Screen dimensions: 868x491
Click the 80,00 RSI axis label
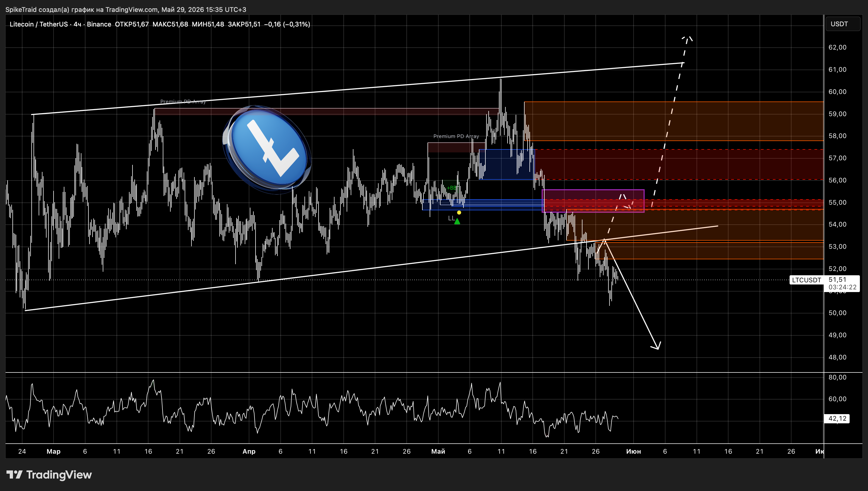click(837, 377)
